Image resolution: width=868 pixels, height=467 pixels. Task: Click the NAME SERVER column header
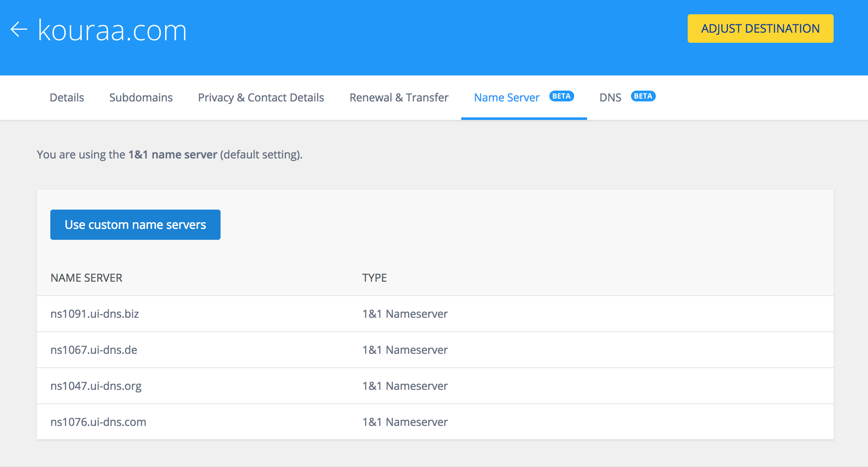click(86, 278)
